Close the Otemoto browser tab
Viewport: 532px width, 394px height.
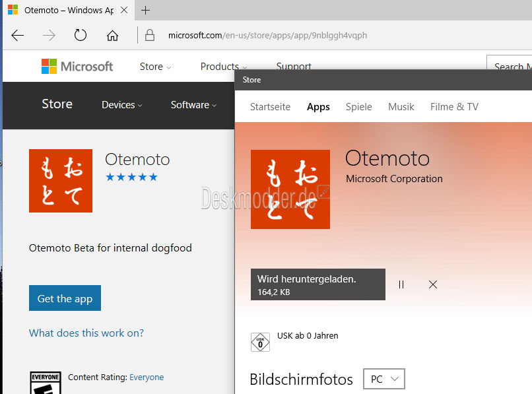(x=124, y=10)
